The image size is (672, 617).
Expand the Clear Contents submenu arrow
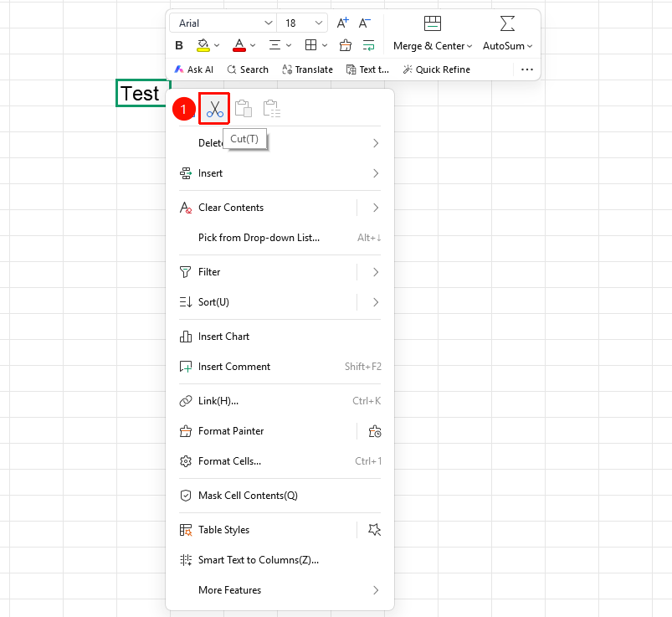[376, 208]
